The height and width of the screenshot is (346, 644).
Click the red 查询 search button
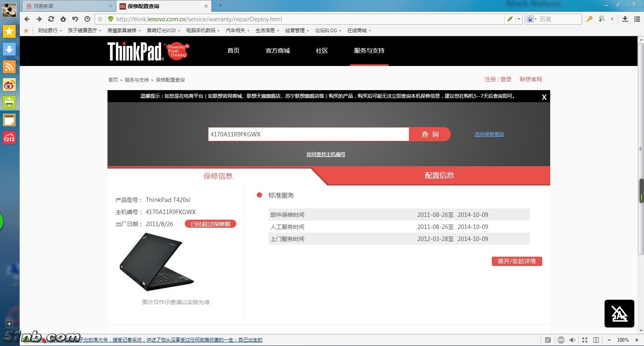point(430,134)
